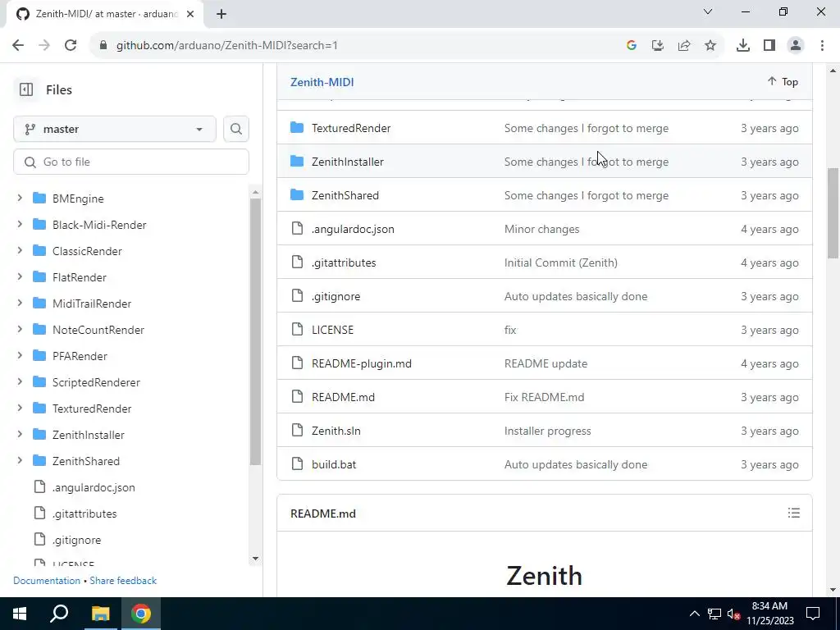Open the TexturedRender folder in file list
Viewport: 840px width, 630px height.
tap(351, 128)
